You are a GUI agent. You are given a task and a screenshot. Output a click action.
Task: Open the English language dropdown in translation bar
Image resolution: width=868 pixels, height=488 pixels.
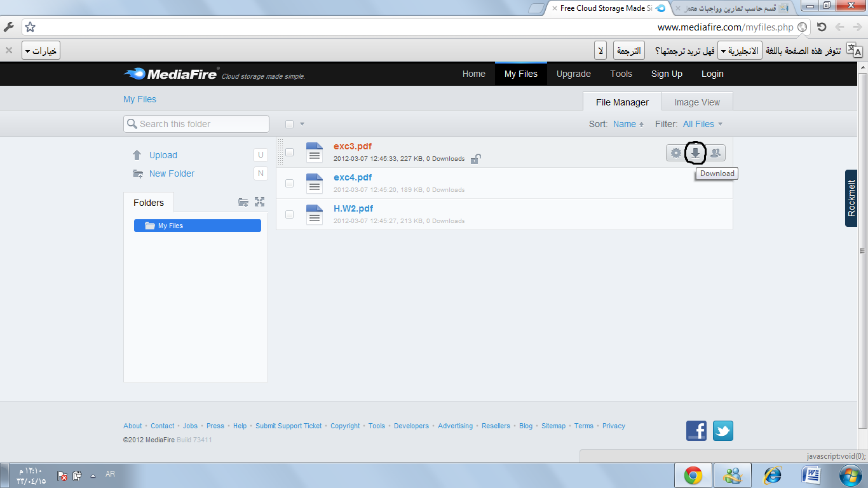pos(740,51)
